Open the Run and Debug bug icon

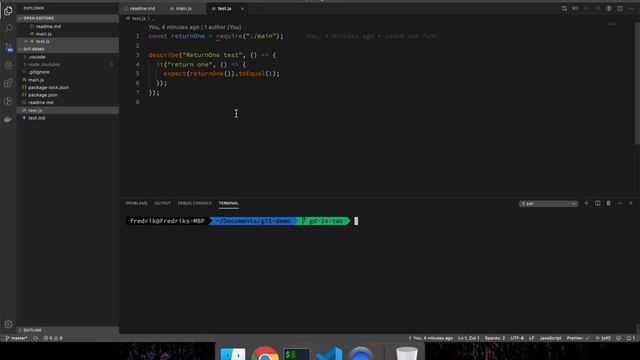click(x=8, y=65)
